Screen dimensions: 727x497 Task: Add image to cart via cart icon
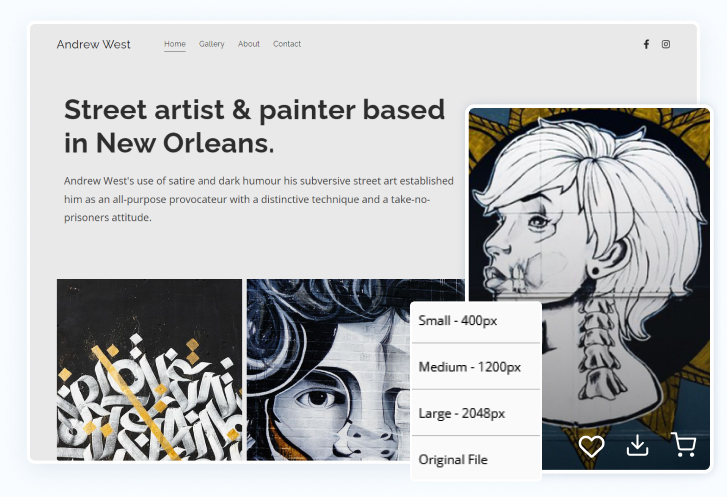pos(684,445)
